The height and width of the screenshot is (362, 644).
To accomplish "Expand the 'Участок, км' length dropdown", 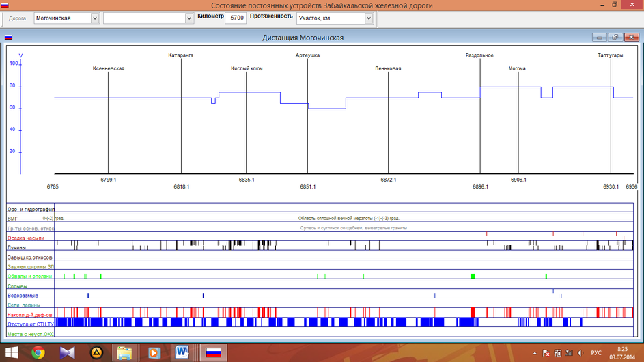I will tap(369, 18).
